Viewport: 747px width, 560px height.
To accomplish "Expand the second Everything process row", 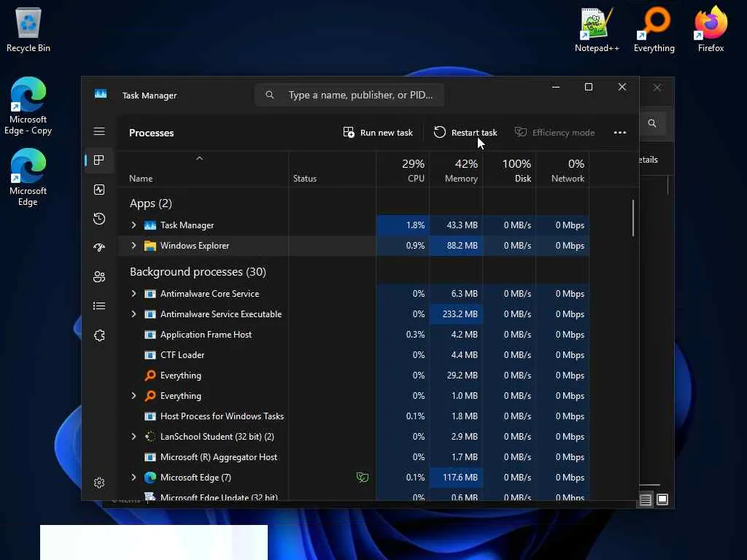I will point(134,395).
